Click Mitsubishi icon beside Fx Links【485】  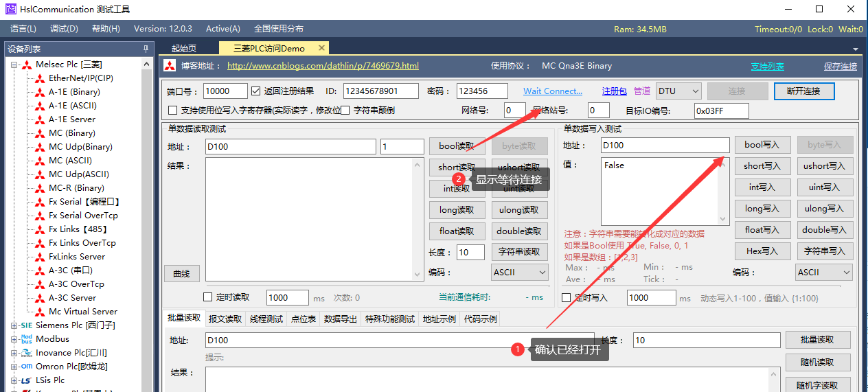[40, 229]
